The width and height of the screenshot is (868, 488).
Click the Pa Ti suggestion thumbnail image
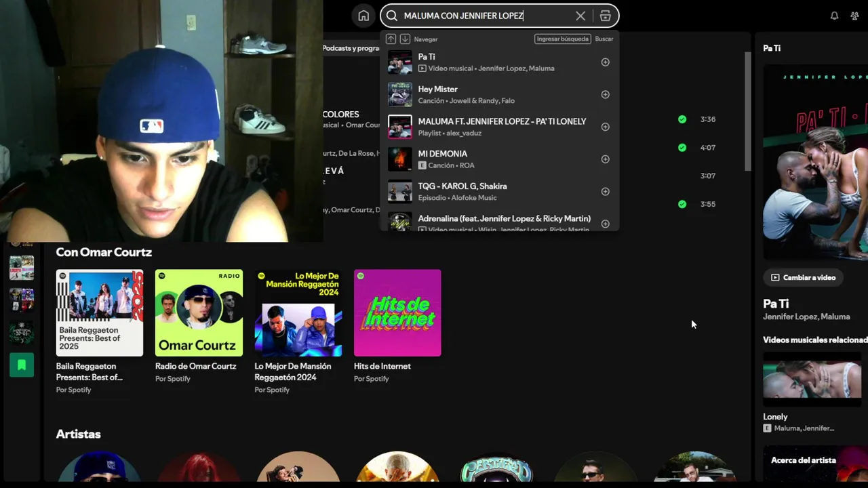(400, 62)
